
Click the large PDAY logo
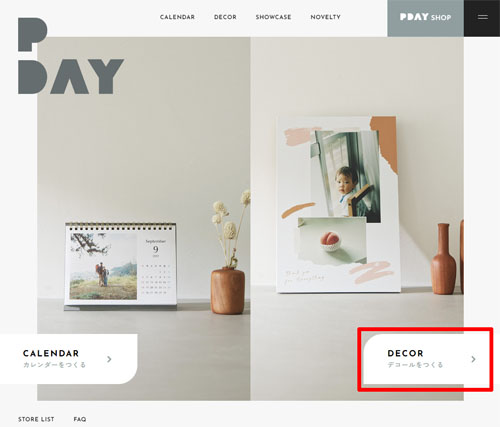[x=71, y=56]
